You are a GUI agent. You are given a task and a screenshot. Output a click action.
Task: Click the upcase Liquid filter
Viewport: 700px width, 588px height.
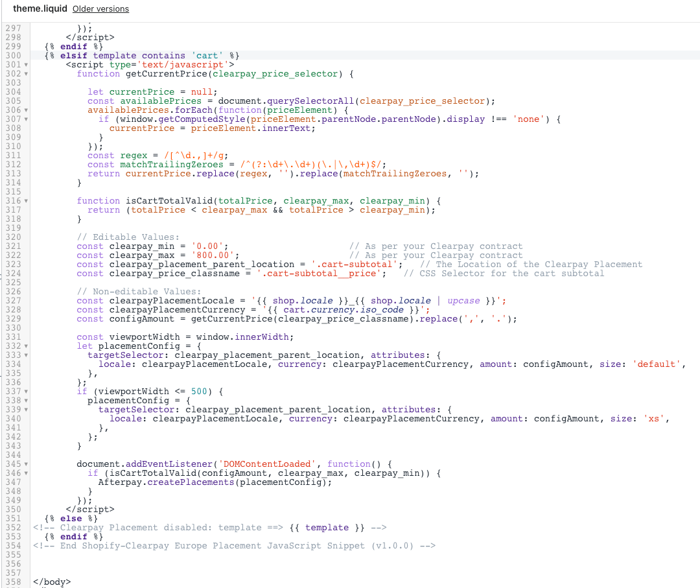pos(463,300)
